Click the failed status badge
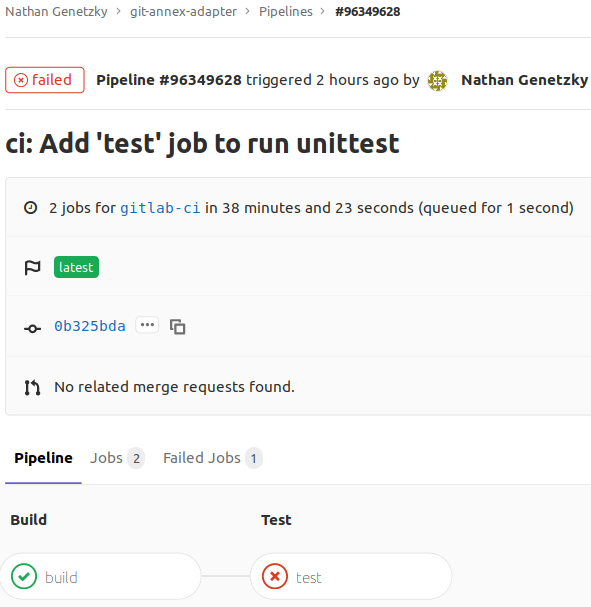Screen dimensions: 591x607 point(45,80)
